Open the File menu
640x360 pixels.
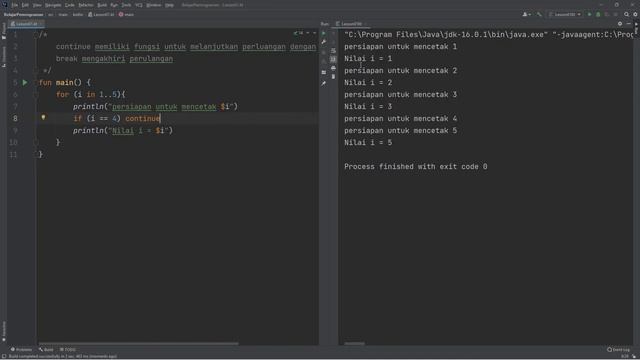(x=15, y=5)
